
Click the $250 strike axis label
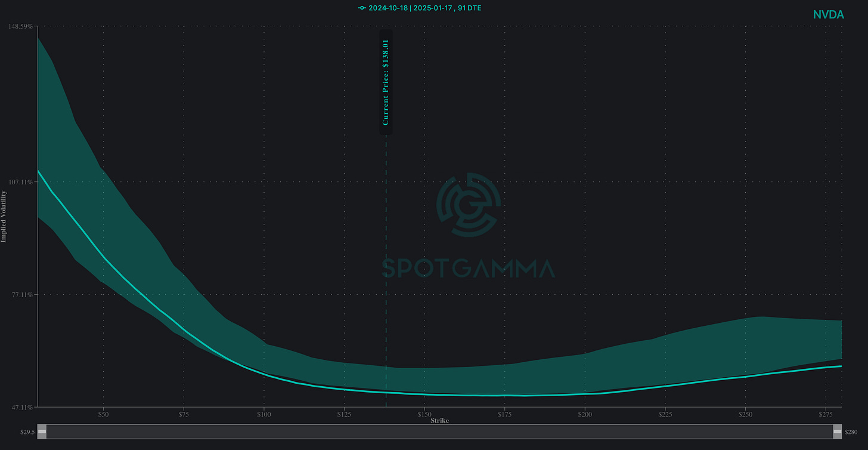click(x=745, y=414)
